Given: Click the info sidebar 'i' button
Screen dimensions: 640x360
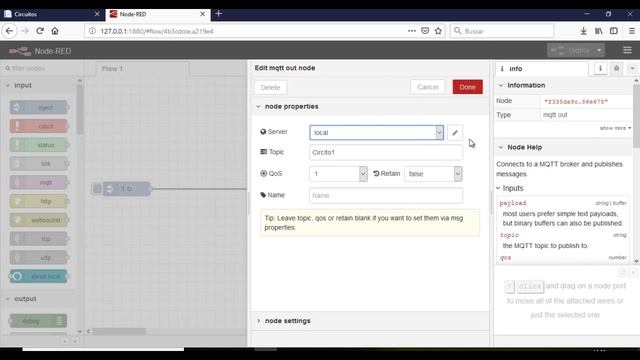Looking at the screenshot, I should click(x=600, y=69).
